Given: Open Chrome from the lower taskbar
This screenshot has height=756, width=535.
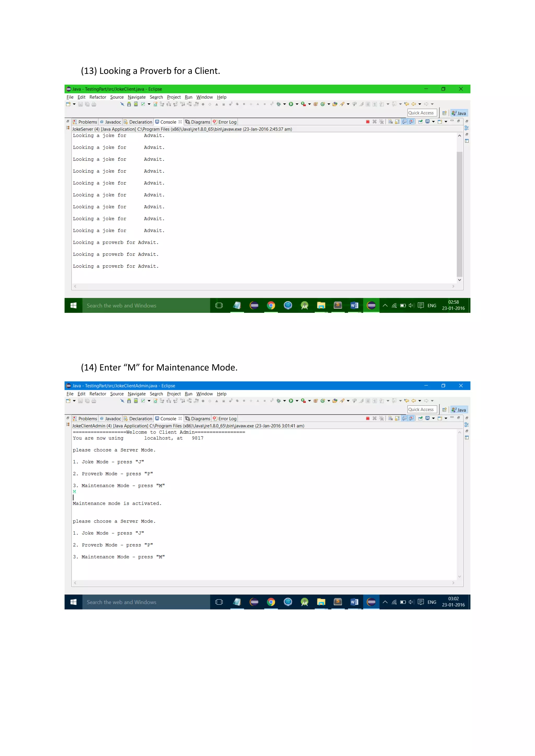Looking at the screenshot, I should 271,602.
